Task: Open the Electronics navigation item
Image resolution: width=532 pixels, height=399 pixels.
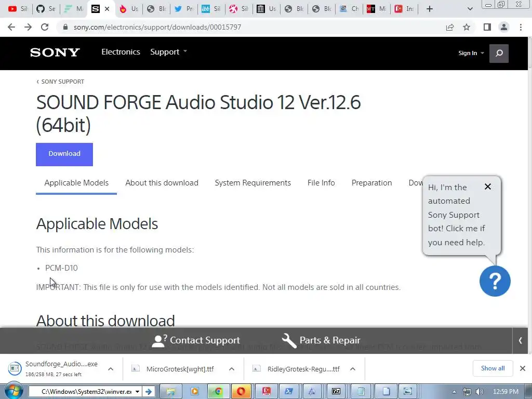Action: coord(121,52)
